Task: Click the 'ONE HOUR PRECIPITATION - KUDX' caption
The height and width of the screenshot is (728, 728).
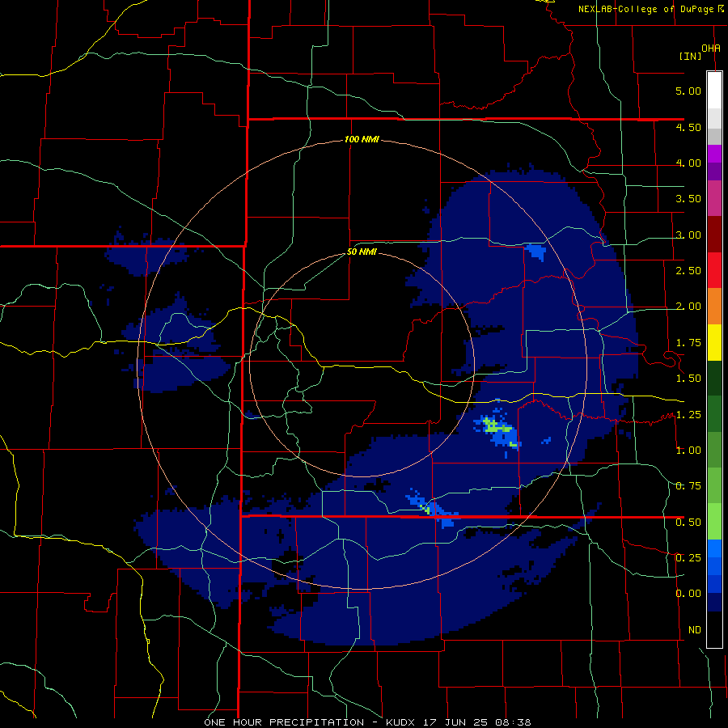Action: click(311, 722)
